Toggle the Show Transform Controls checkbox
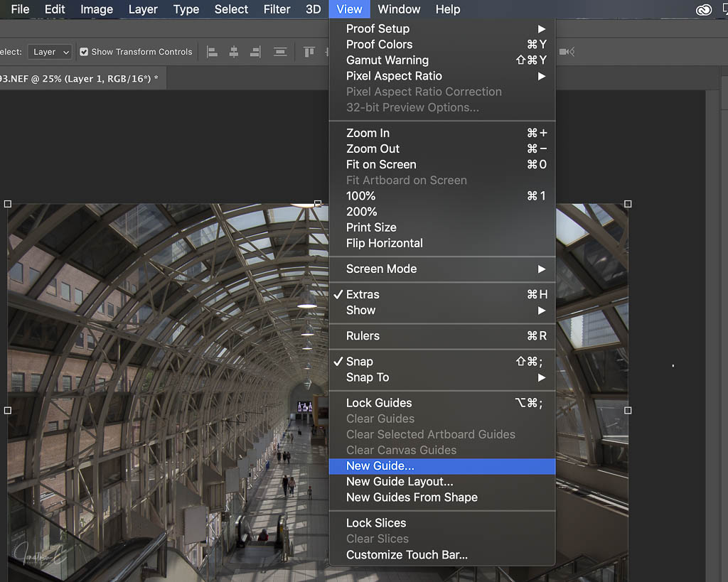 pos(84,52)
